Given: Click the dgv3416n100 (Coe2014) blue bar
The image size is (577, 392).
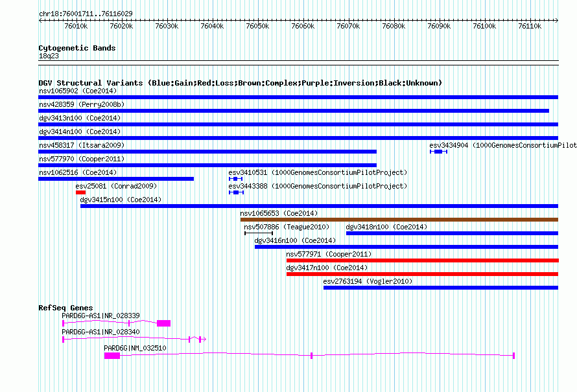Looking at the screenshot, I should point(406,247).
